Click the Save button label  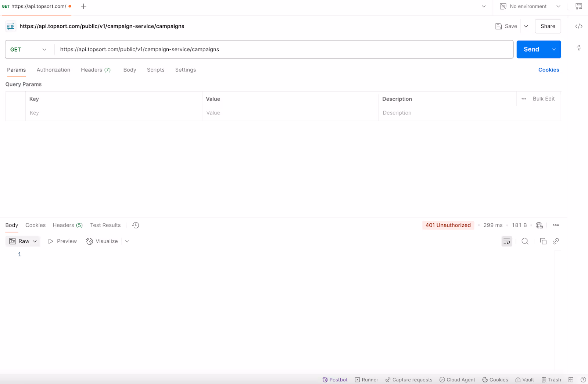tap(511, 26)
